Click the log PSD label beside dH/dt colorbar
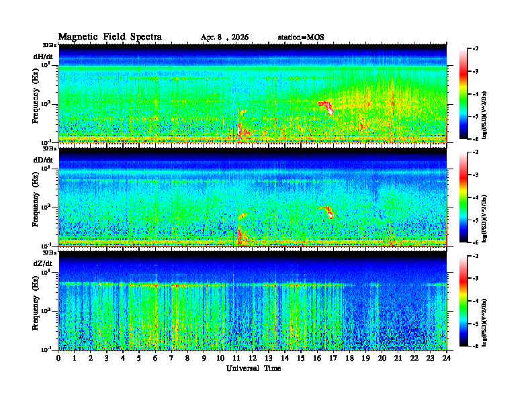Screen dimensions: 532x411 tap(484, 115)
